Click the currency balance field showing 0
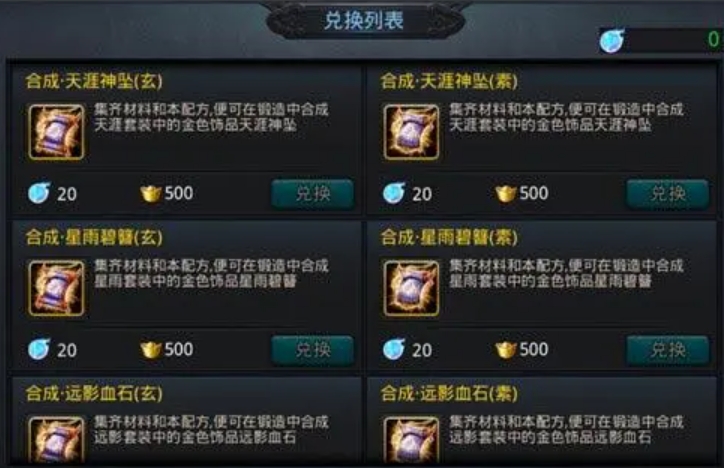 click(672, 40)
